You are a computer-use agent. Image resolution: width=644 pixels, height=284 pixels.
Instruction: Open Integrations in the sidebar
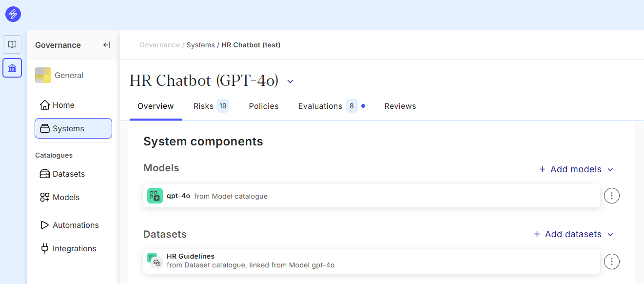pyautogui.click(x=74, y=248)
